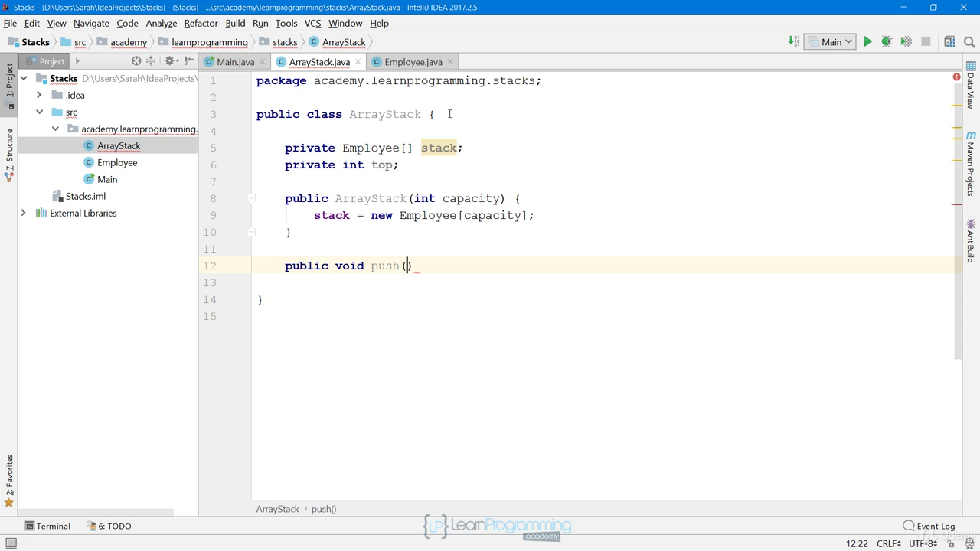Close the Main.java tab
The image size is (980, 551).
tap(263, 62)
